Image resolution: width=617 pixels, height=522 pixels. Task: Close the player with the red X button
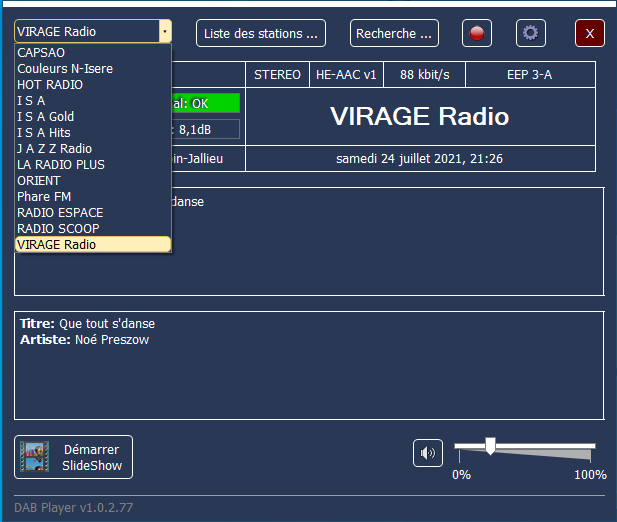(589, 33)
